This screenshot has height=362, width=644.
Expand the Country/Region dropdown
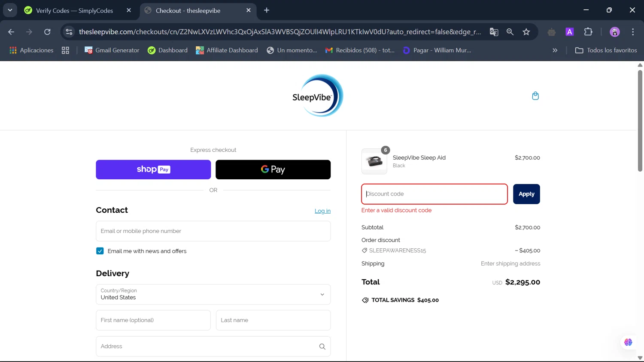coord(213,294)
